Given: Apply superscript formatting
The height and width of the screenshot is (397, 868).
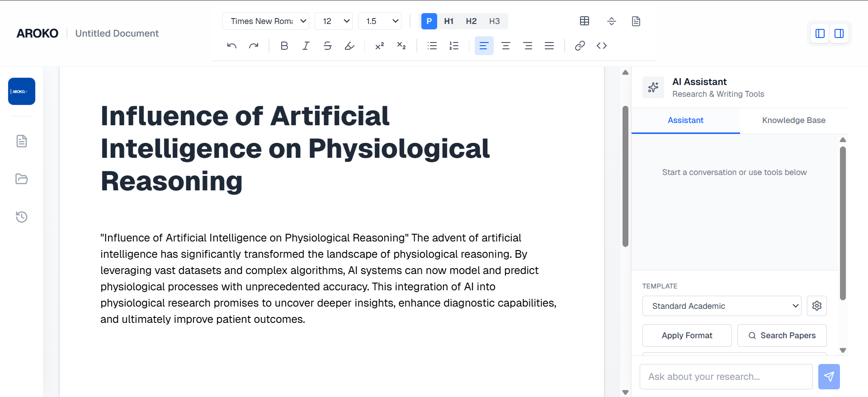Looking at the screenshot, I should 380,46.
